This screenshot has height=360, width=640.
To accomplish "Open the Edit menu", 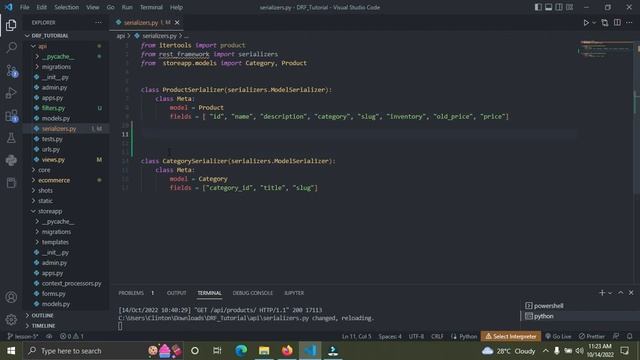I will pyautogui.click(x=41, y=7).
